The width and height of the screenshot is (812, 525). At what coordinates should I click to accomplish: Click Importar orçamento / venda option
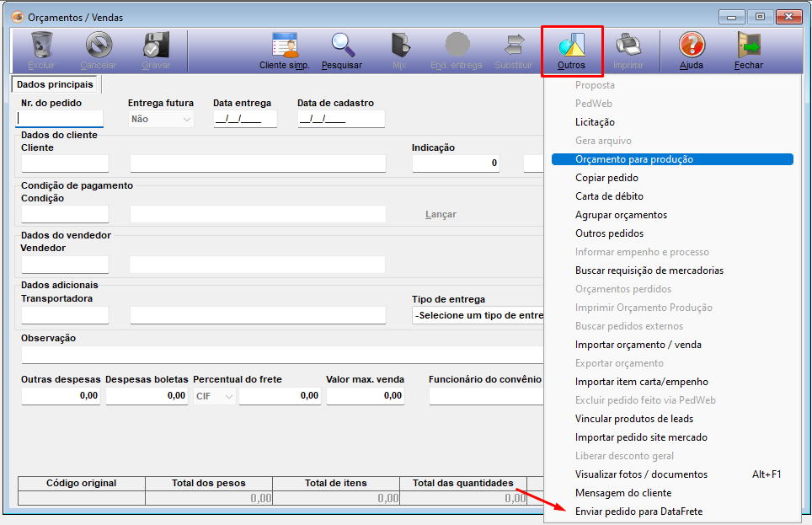point(638,345)
